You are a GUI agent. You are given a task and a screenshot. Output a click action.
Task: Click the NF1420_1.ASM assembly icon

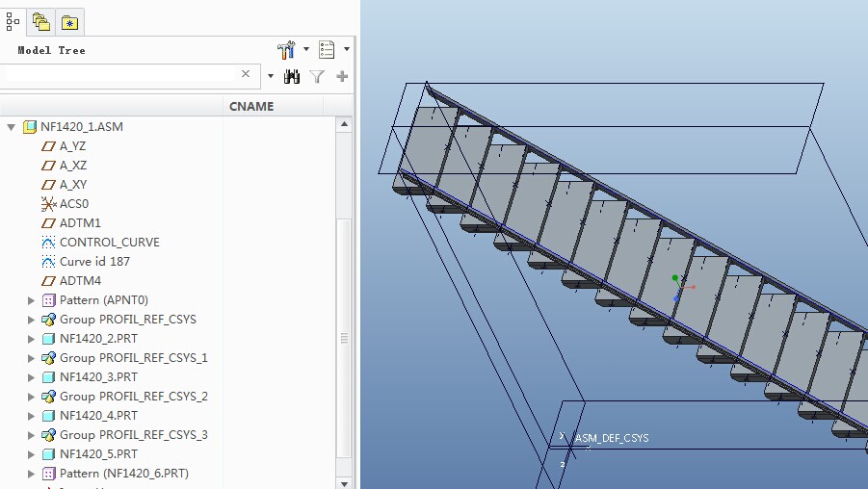point(30,127)
